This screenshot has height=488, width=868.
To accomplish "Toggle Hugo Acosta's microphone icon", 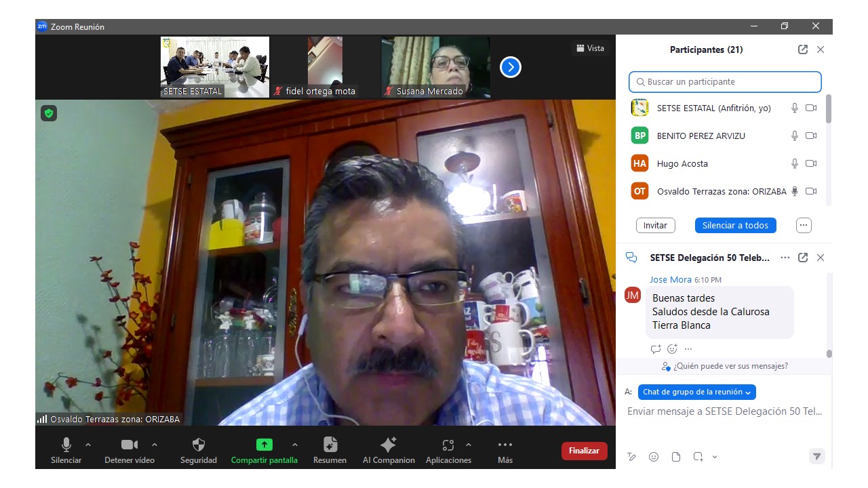I will (x=795, y=163).
